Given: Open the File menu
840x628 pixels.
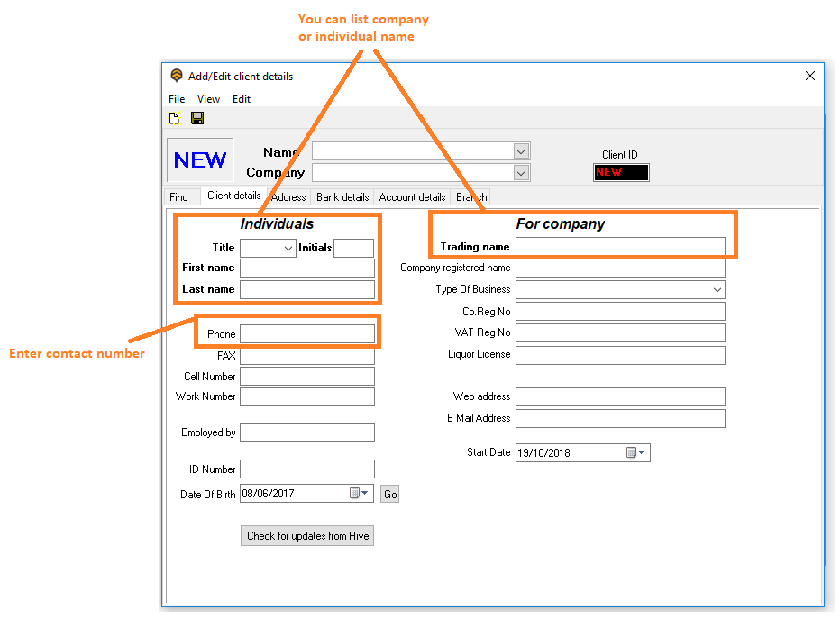Looking at the screenshot, I should coord(177,99).
